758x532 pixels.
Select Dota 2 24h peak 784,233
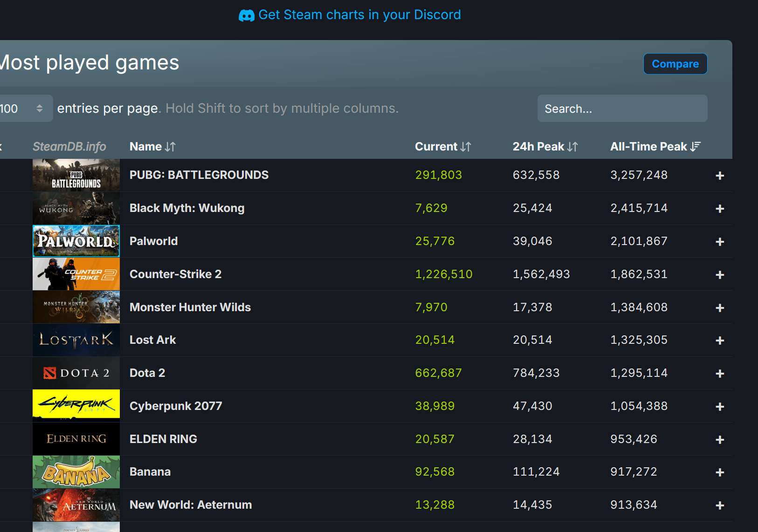[x=536, y=373]
